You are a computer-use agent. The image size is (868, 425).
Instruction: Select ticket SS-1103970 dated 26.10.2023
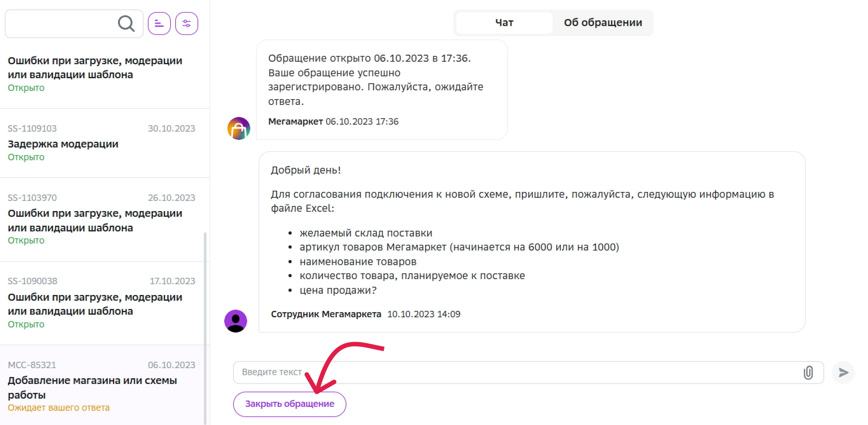click(x=101, y=219)
